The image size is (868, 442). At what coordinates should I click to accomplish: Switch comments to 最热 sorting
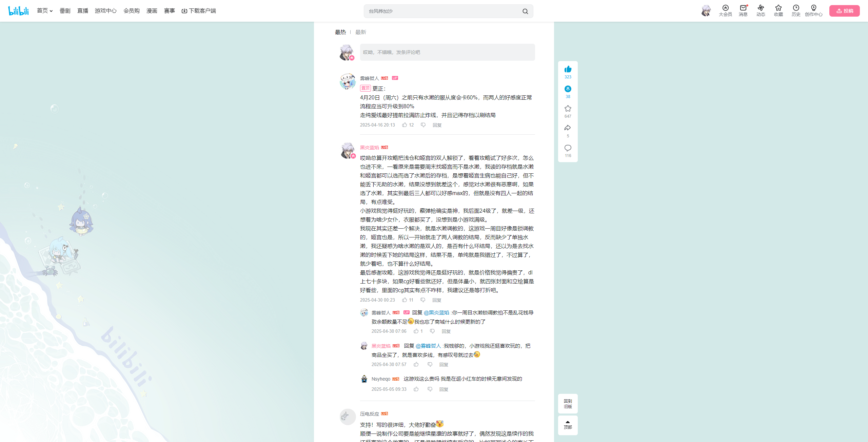click(340, 32)
